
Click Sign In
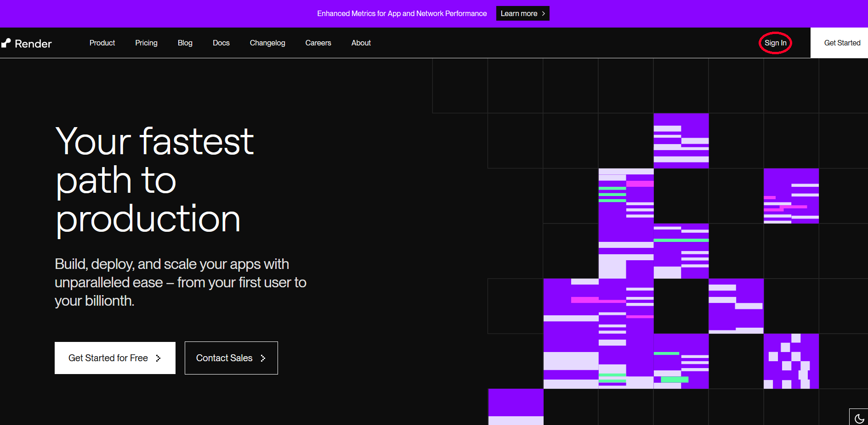pyautogui.click(x=775, y=43)
